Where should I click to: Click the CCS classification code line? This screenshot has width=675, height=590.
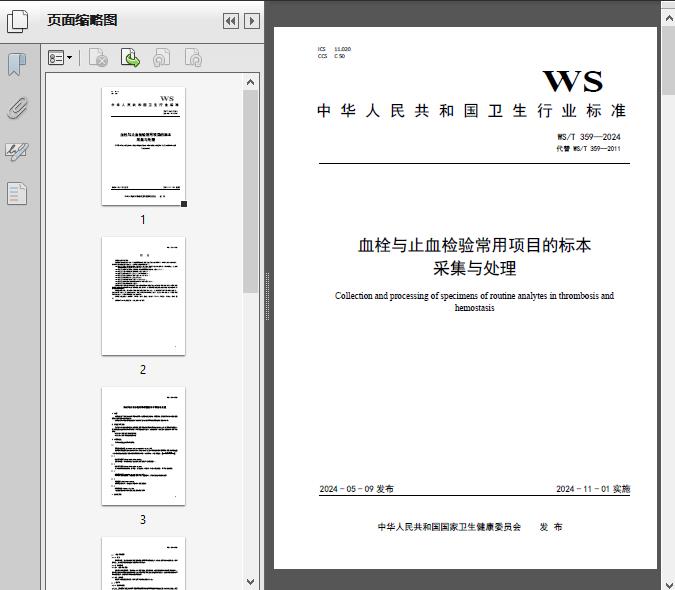[x=331, y=56]
